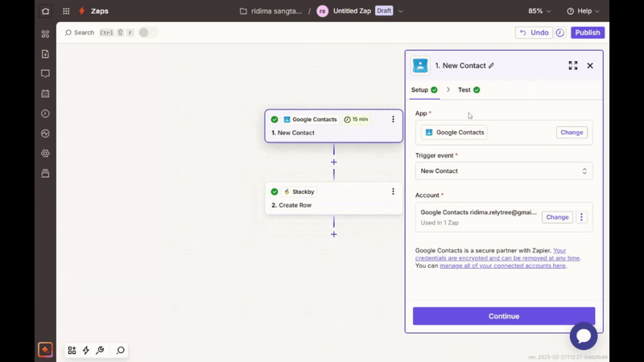
Task: Select the Stackby Create Row step
Action: (x=333, y=198)
